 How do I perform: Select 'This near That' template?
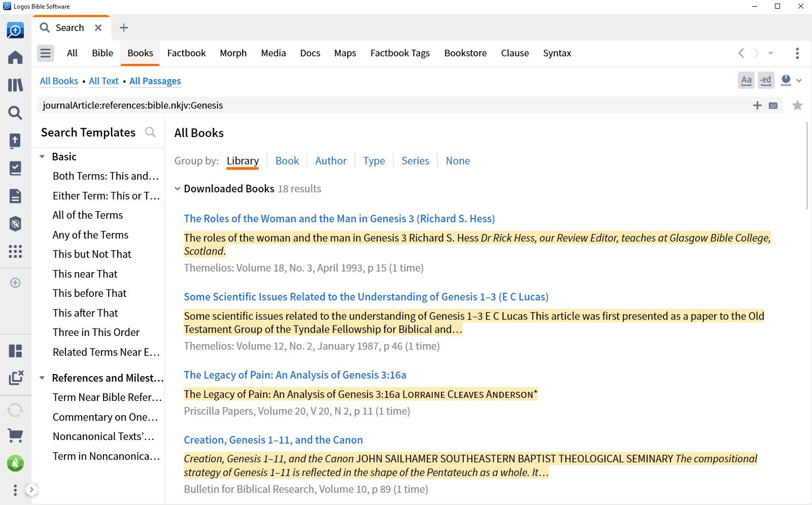[x=85, y=274]
